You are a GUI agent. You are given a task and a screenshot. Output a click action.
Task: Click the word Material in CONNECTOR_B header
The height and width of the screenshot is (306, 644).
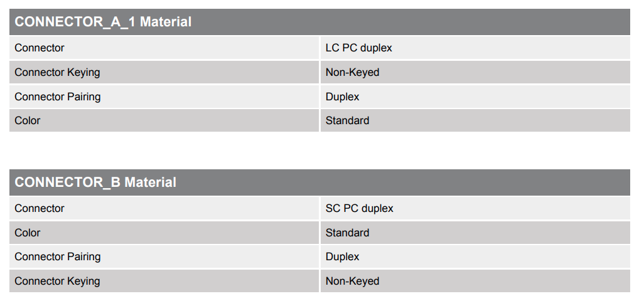151,182
